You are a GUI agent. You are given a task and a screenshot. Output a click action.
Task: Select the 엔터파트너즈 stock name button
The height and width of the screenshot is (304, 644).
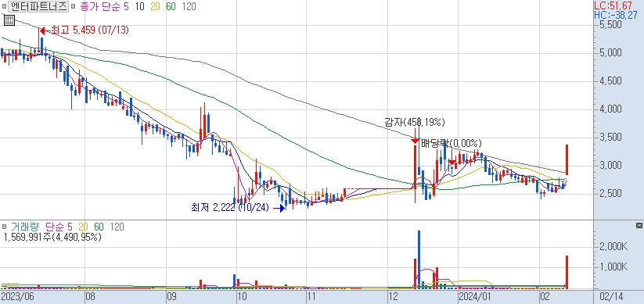tap(38, 6)
